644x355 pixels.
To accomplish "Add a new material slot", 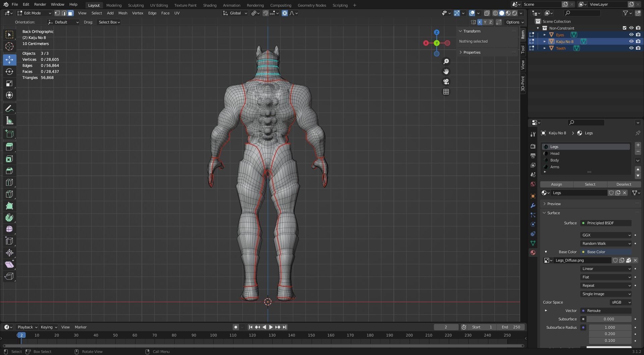I will (638, 145).
